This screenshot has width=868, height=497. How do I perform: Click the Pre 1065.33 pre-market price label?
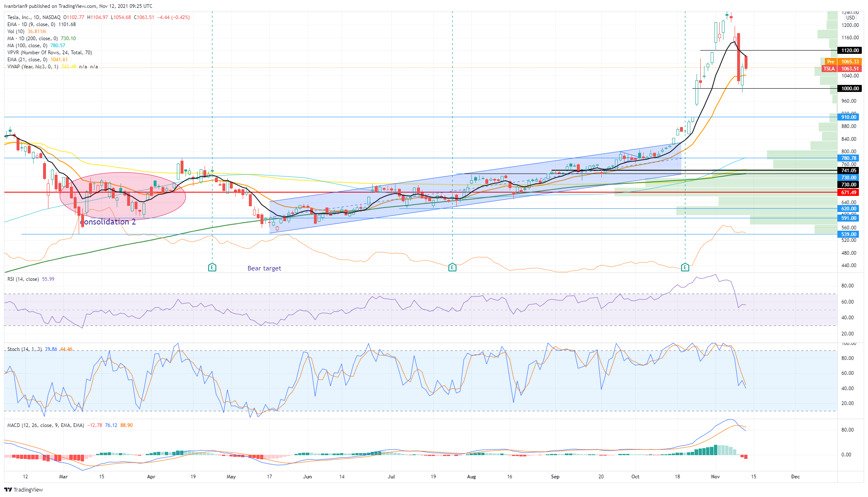coord(843,62)
